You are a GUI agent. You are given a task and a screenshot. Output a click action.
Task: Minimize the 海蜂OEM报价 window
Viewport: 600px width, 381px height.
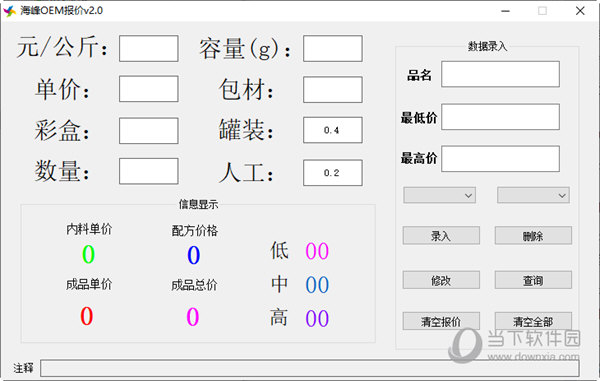click(505, 11)
